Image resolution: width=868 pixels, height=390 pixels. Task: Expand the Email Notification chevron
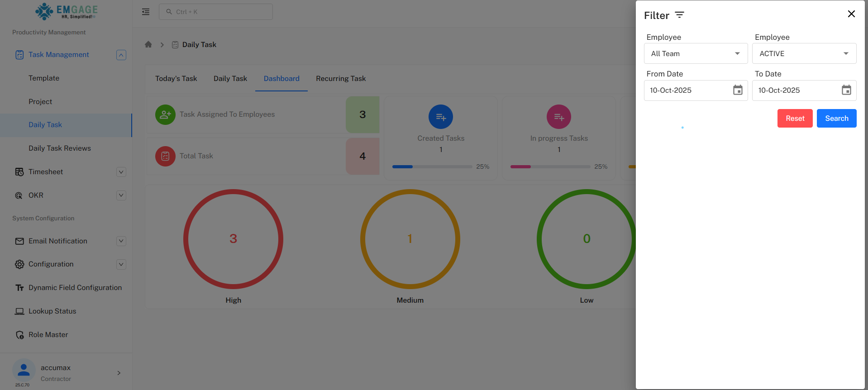(x=121, y=241)
